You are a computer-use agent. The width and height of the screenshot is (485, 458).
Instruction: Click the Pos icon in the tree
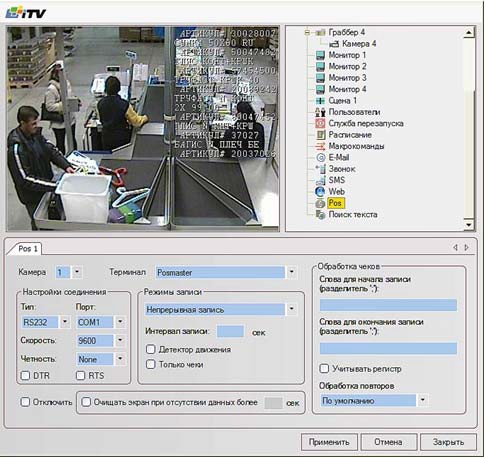(320, 203)
